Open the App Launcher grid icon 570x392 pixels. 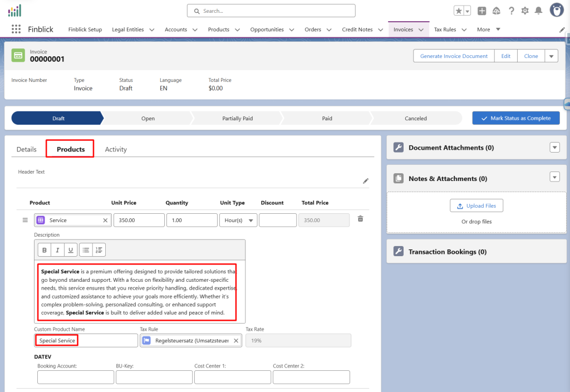pos(16,30)
